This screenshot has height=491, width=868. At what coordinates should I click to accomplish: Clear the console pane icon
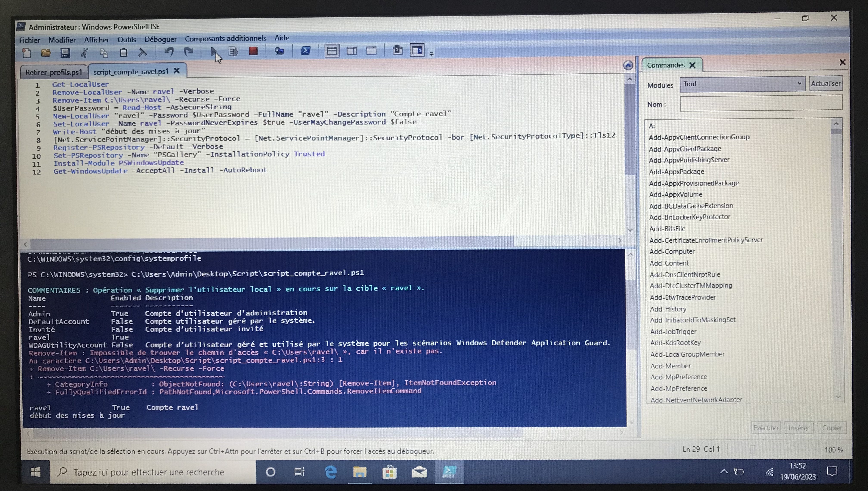pyautogui.click(x=143, y=52)
